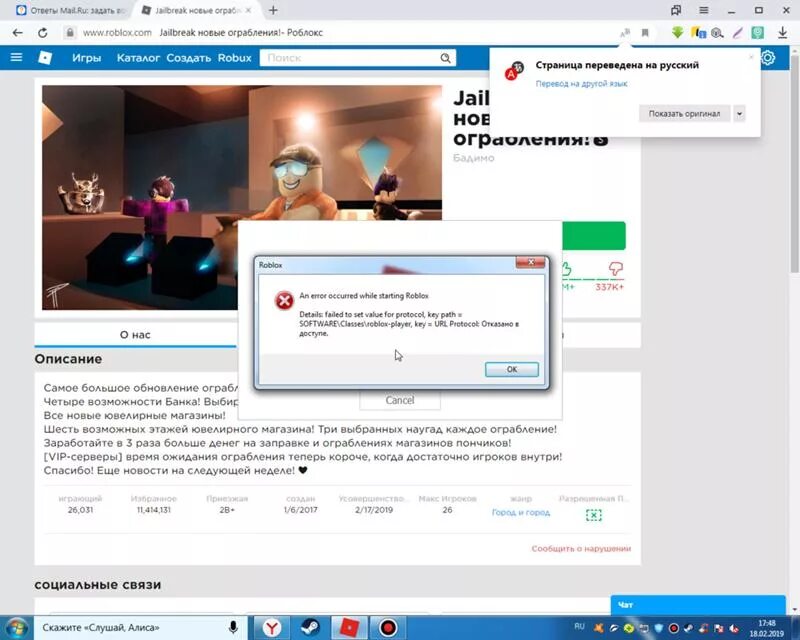Image resolution: width=800 pixels, height=640 pixels.
Task: Click the padlock site security icon
Action: 70,33
